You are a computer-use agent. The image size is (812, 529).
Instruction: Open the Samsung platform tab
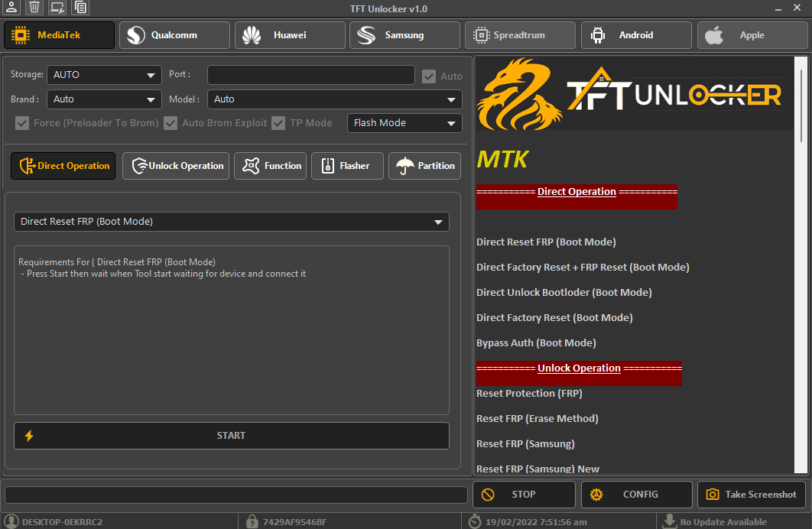tap(404, 35)
